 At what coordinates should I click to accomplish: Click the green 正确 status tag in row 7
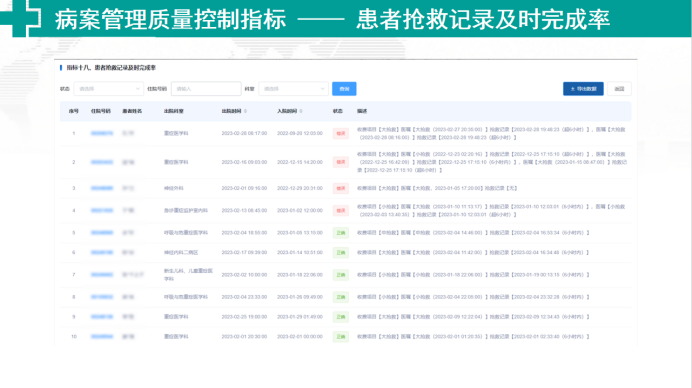coord(341,275)
